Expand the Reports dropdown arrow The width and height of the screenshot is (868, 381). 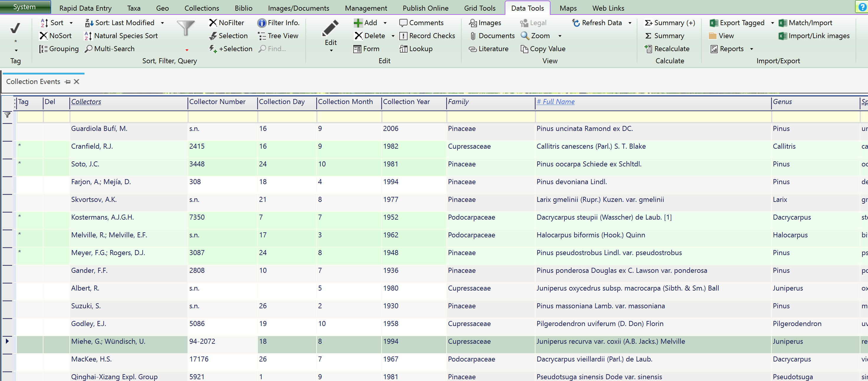tap(751, 49)
